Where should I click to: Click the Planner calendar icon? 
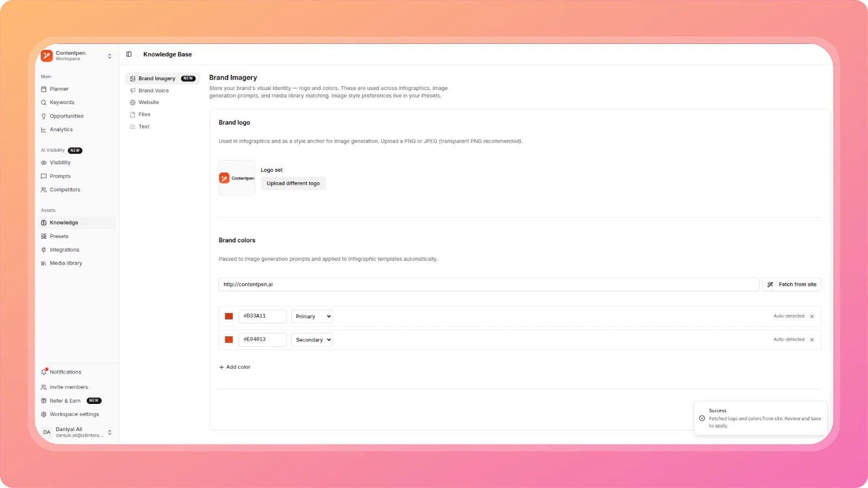44,89
